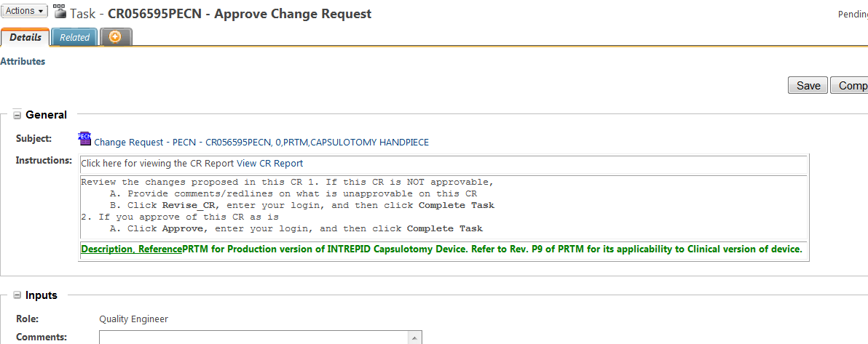Select the task title CR056595PECN - Approve Change Request
Viewport: 868px width, 344px height.
click(x=240, y=14)
